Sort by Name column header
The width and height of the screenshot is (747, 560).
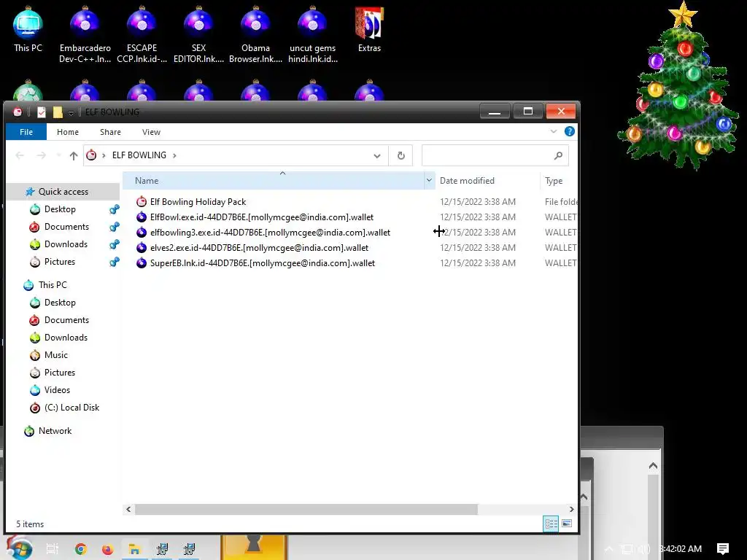point(273,181)
